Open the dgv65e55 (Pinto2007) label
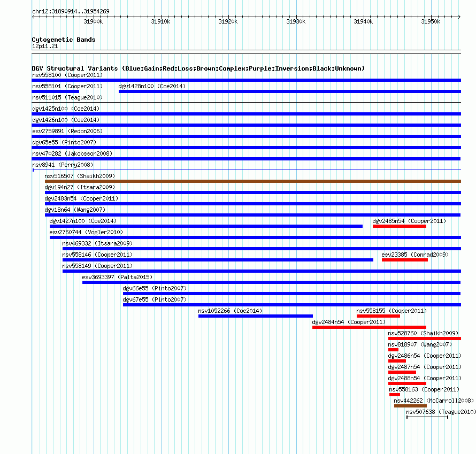This screenshot has height=454, width=476. click(64, 142)
